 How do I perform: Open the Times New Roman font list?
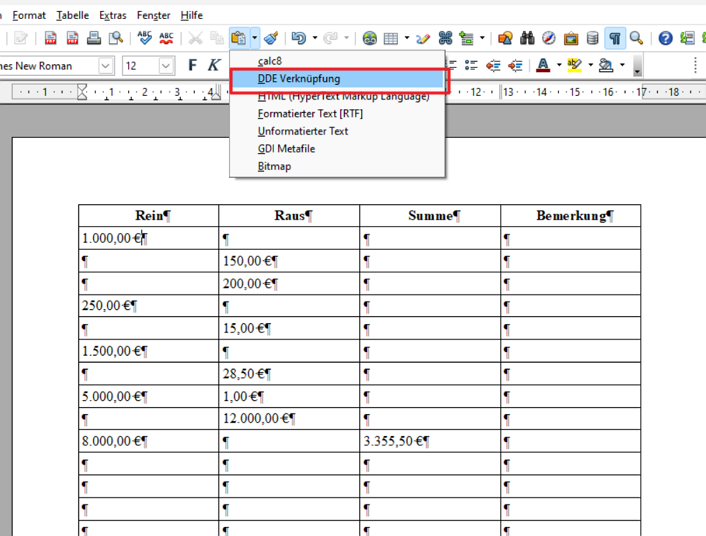coord(106,66)
